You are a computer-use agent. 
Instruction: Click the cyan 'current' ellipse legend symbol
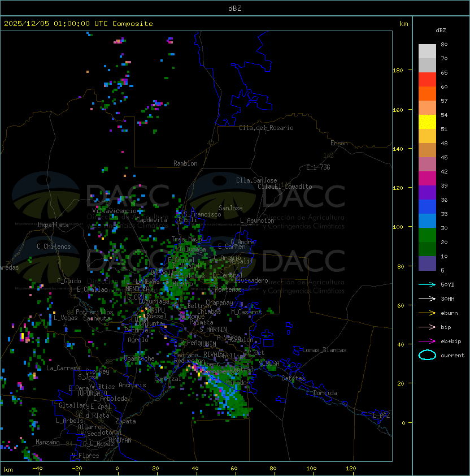(427, 355)
